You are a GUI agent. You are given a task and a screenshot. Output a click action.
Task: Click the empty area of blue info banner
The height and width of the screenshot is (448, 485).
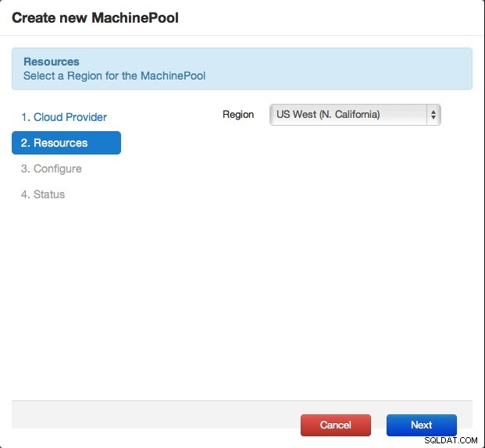point(341,69)
